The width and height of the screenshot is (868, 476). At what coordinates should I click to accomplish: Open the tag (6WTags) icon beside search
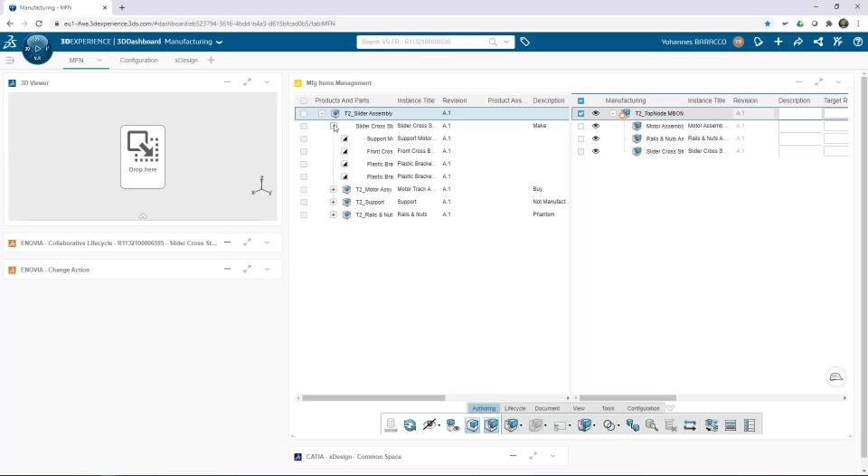[524, 43]
